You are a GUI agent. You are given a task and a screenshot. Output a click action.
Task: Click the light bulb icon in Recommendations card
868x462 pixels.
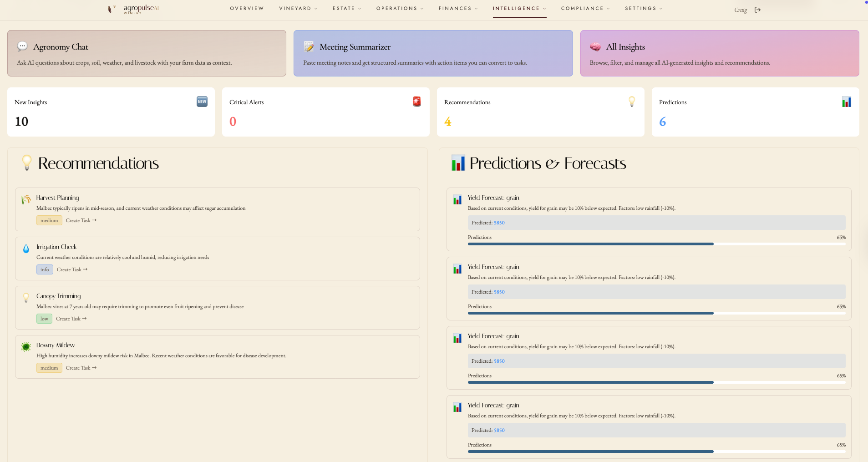(632, 102)
